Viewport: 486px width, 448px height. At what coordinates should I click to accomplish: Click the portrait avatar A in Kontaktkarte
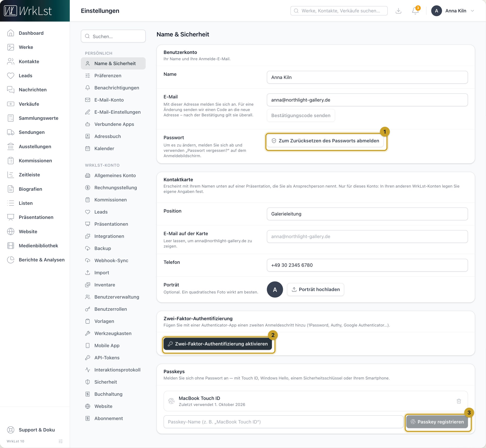coord(275,289)
